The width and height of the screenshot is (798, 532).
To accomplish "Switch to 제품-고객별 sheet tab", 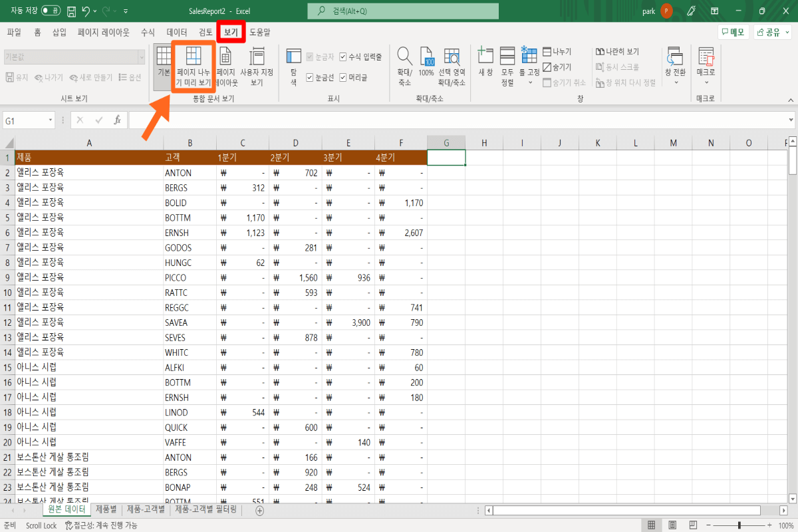I will point(146,509).
